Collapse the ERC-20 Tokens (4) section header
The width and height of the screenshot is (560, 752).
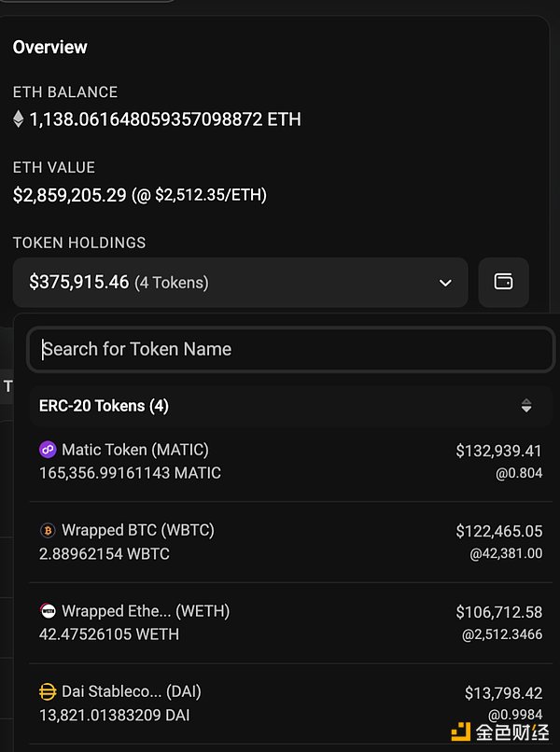(104, 406)
